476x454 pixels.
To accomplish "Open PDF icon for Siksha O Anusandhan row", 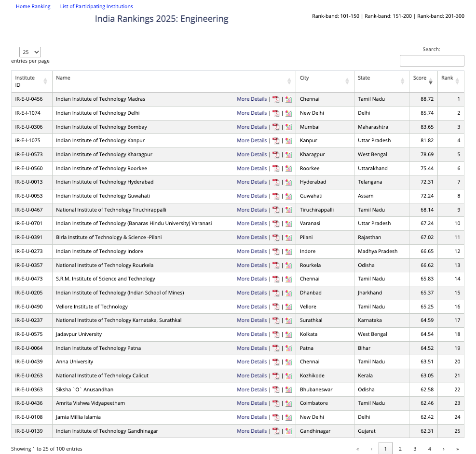I will click(x=276, y=390).
